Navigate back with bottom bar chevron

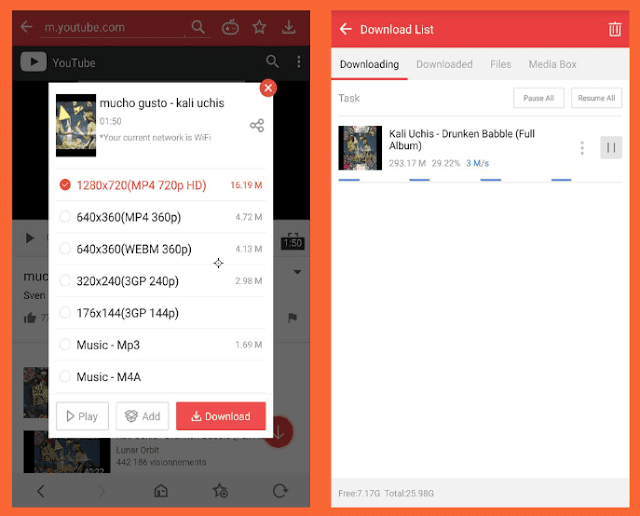point(40,491)
